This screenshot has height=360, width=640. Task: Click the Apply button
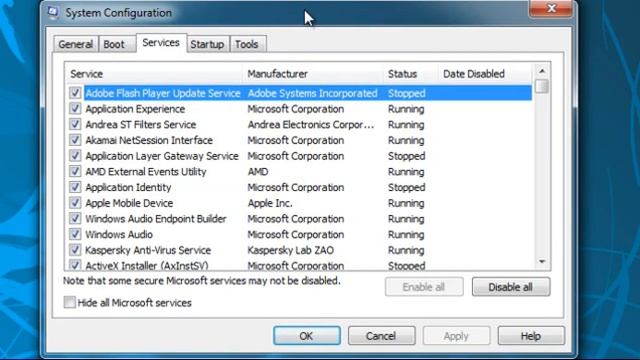pyautogui.click(x=456, y=336)
